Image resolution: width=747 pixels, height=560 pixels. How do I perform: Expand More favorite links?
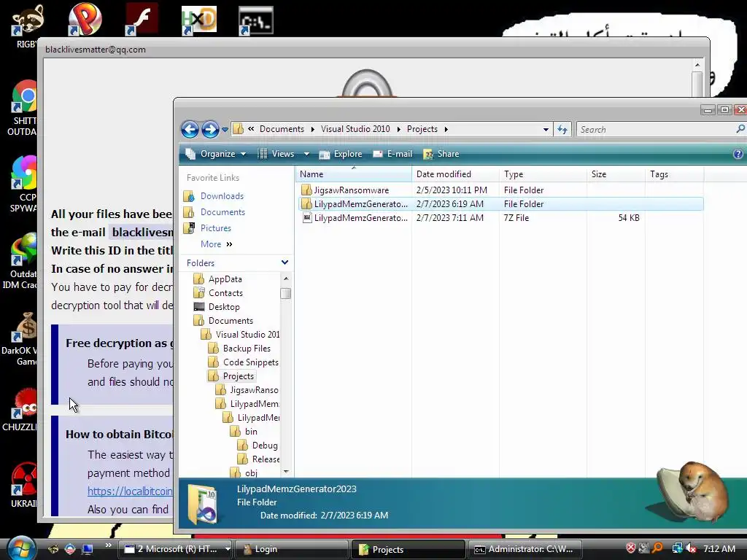point(216,244)
